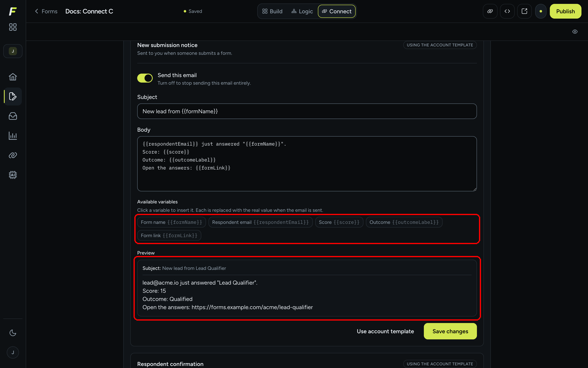The image size is (588, 368).
Task: Open the integrations link icon in sidebar
Action: (x=13, y=155)
